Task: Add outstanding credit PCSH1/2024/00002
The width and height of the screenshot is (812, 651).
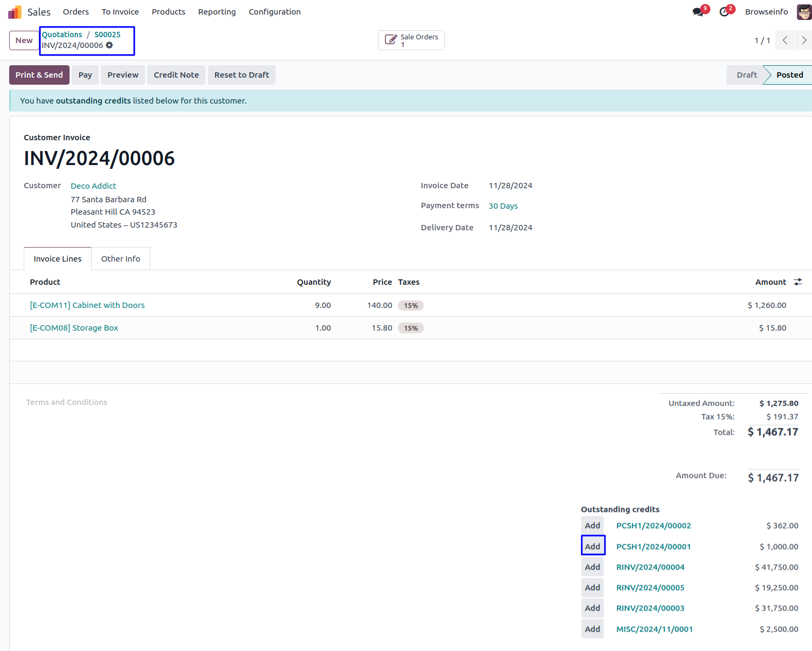Action: coord(593,526)
